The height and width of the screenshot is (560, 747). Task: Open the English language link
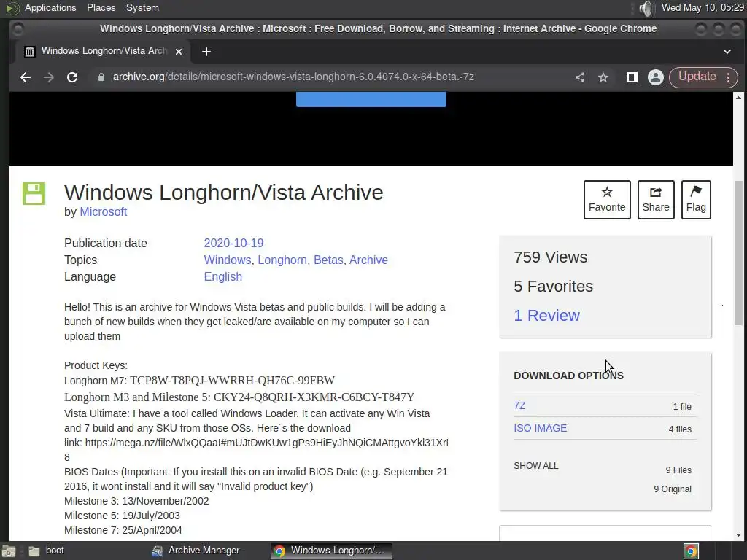[x=223, y=276]
